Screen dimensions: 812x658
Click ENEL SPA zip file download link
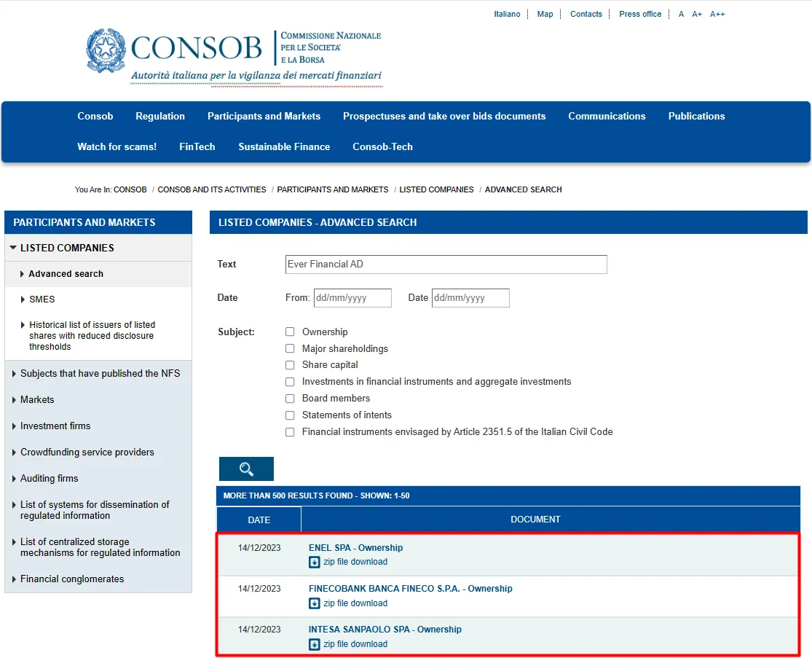pos(355,562)
